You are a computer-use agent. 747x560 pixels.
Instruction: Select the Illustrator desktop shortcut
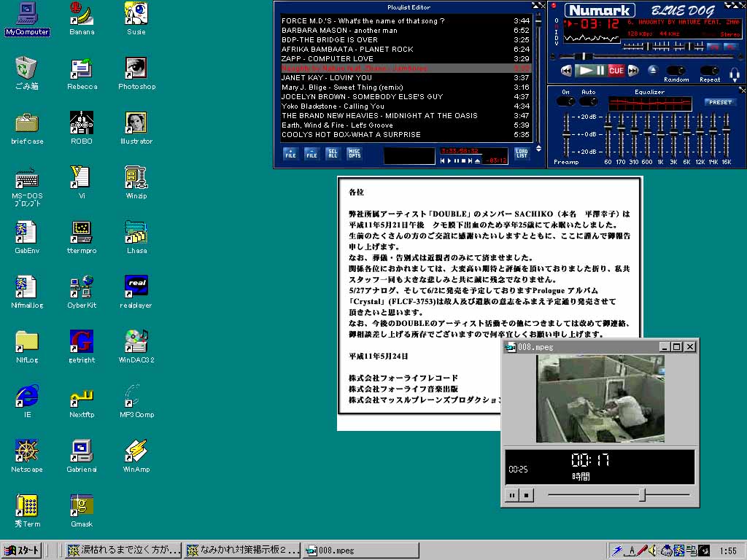136,128
